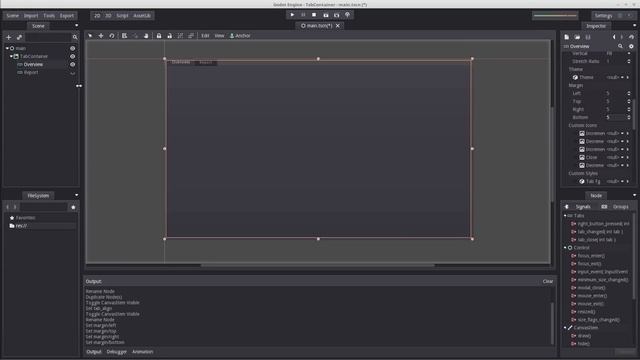Viewport: 640px width, 360px height.
Task: Switch to the 2D workspace
Action: tap(97, 16)
